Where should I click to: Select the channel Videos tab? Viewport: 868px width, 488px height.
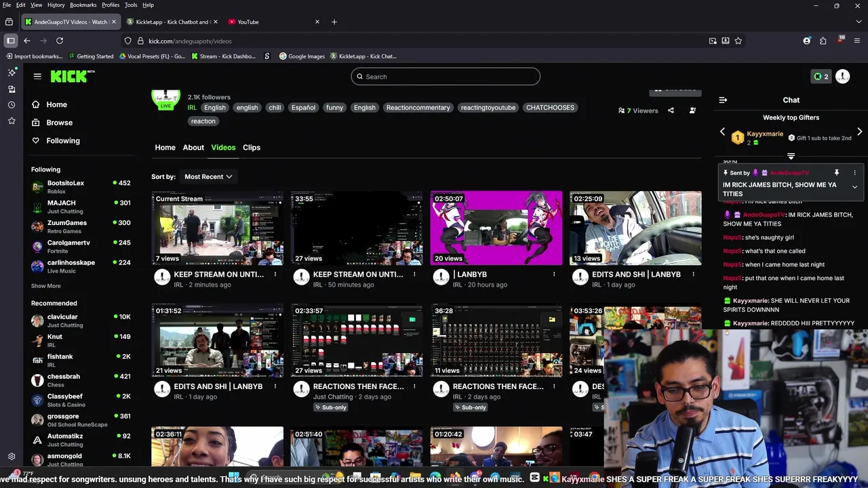[x=223, y=147]
